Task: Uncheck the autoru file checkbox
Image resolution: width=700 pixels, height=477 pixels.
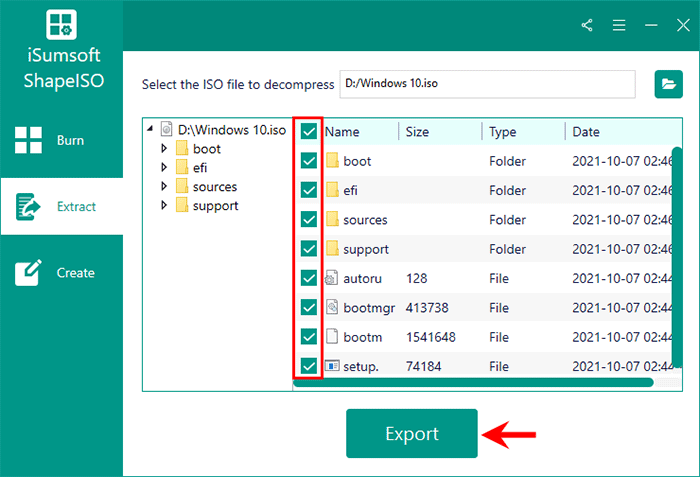Action: pos(308,278)
